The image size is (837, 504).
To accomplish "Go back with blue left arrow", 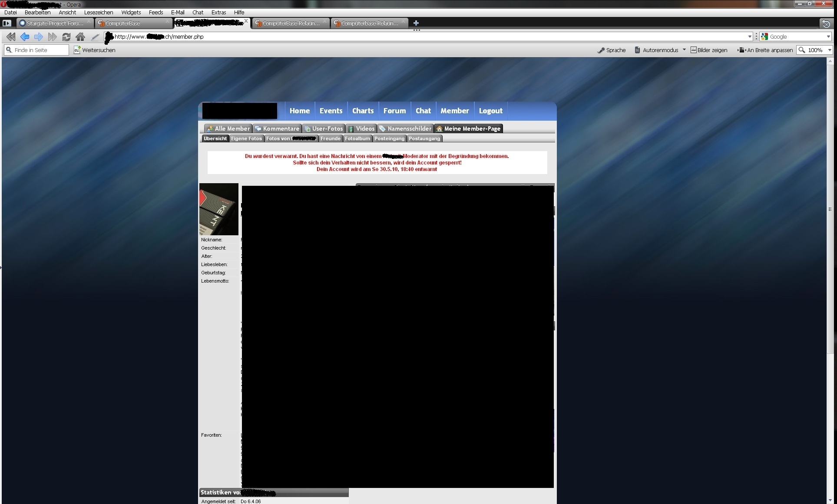I will tap(25, 37).
